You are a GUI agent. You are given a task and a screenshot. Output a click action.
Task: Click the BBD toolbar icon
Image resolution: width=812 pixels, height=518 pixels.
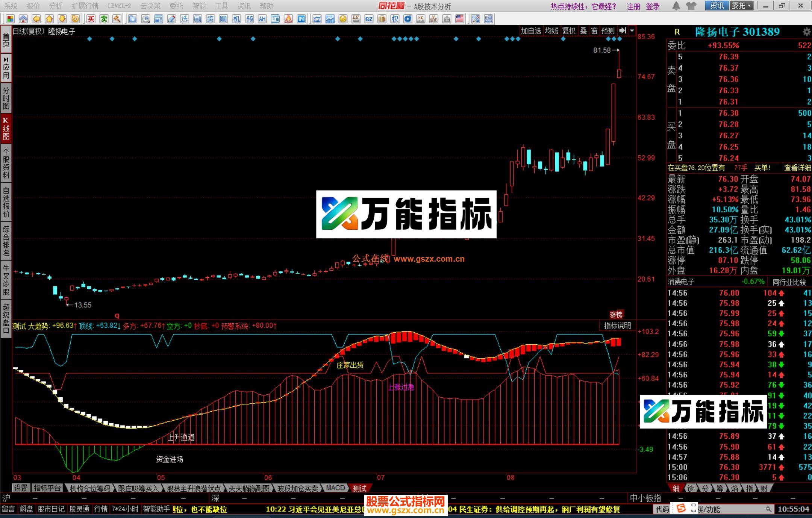223,18
